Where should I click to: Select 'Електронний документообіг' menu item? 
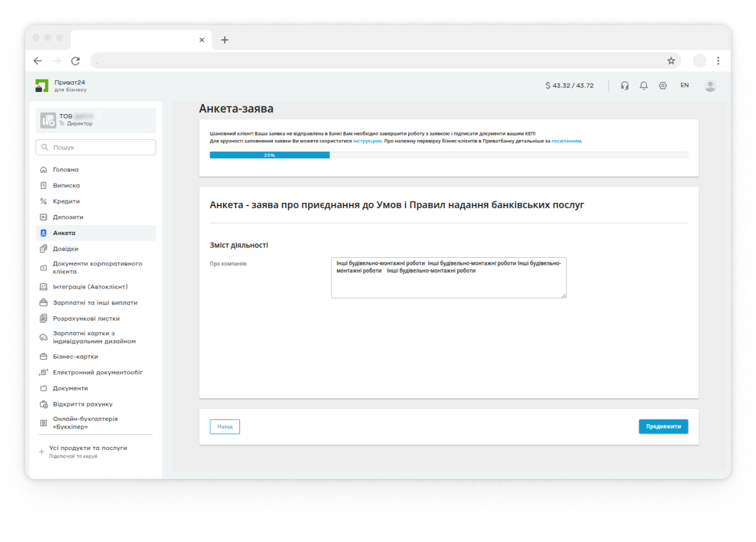[98, 372]
